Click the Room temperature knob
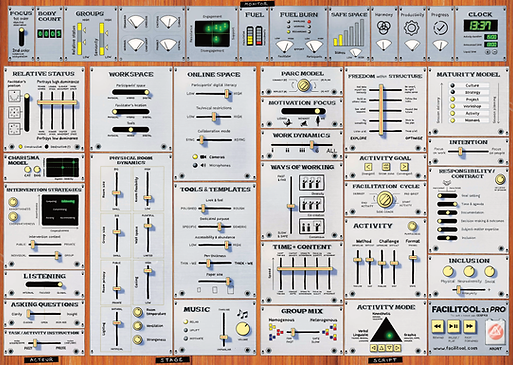The width and height of the screenshot is (513, 365). (x=138, y=312)
